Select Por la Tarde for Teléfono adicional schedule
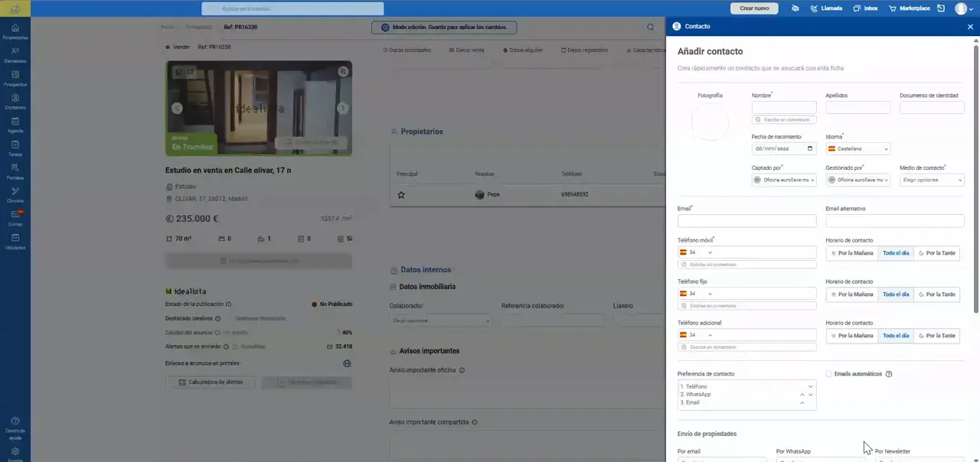 pyautogui.click(x=937, y=336)
